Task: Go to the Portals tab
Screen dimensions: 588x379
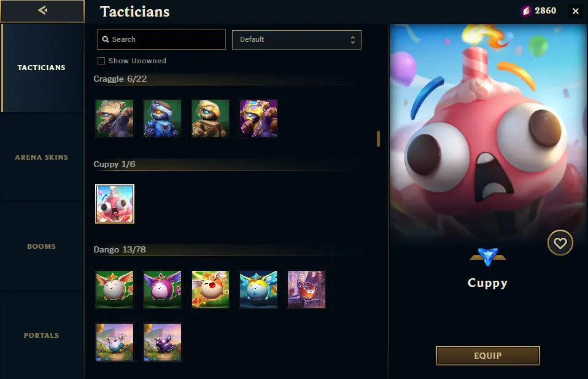Action: 42,335
